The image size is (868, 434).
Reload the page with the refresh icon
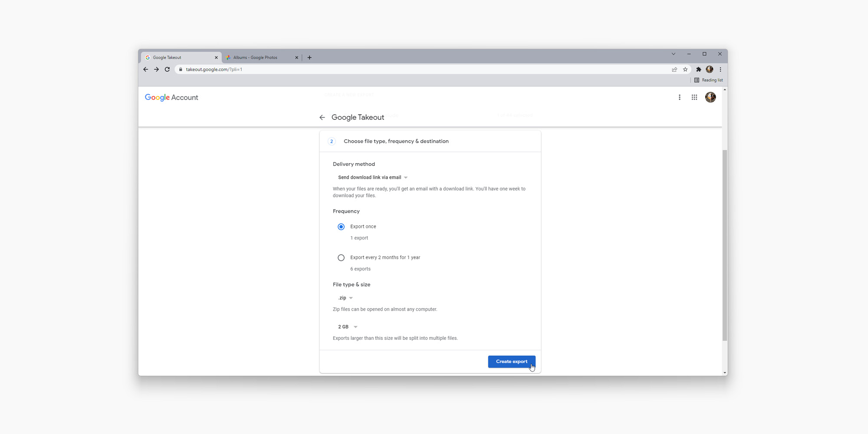click(168, 69)
